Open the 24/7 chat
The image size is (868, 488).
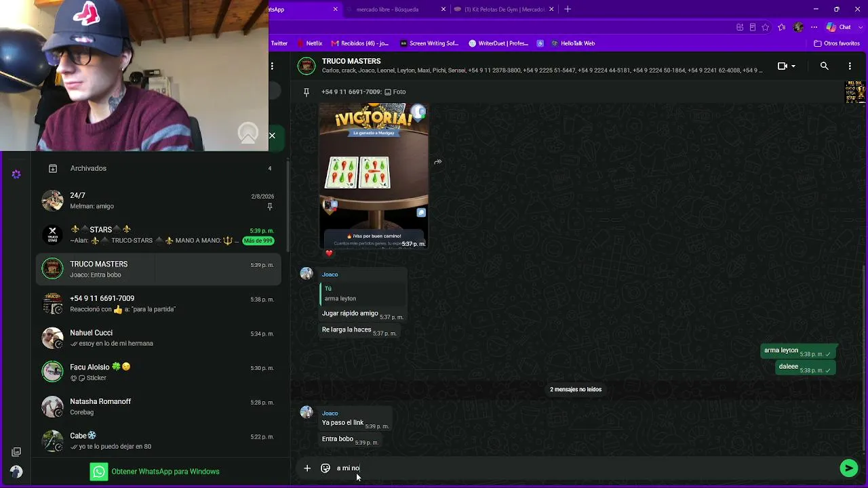coord(159,201)
